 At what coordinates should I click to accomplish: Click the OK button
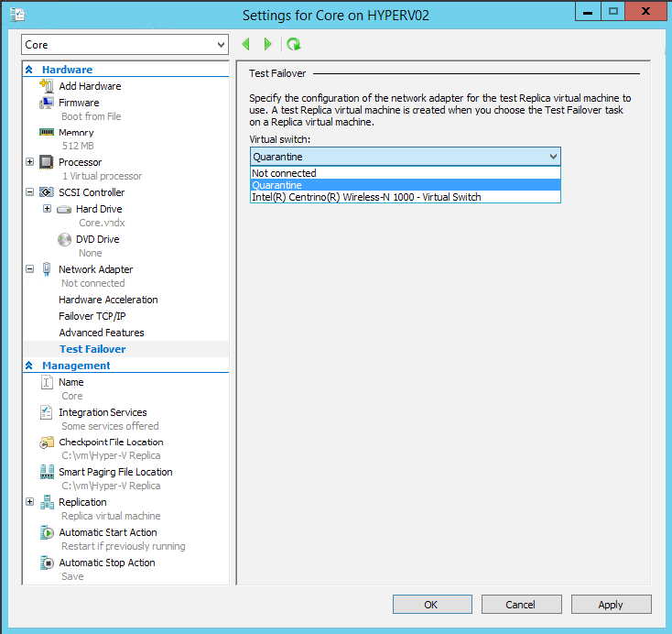[x=432, y=605]
